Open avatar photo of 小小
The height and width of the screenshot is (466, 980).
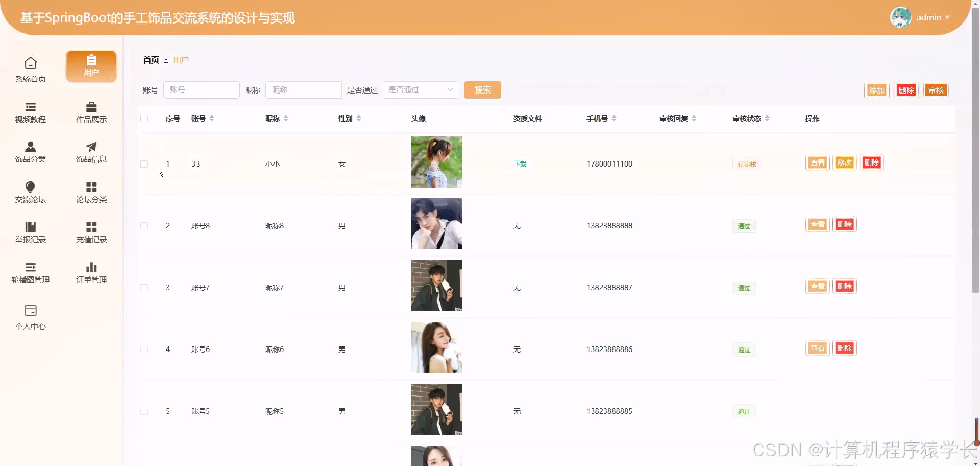pyautogui.click(x=437, y=162)
